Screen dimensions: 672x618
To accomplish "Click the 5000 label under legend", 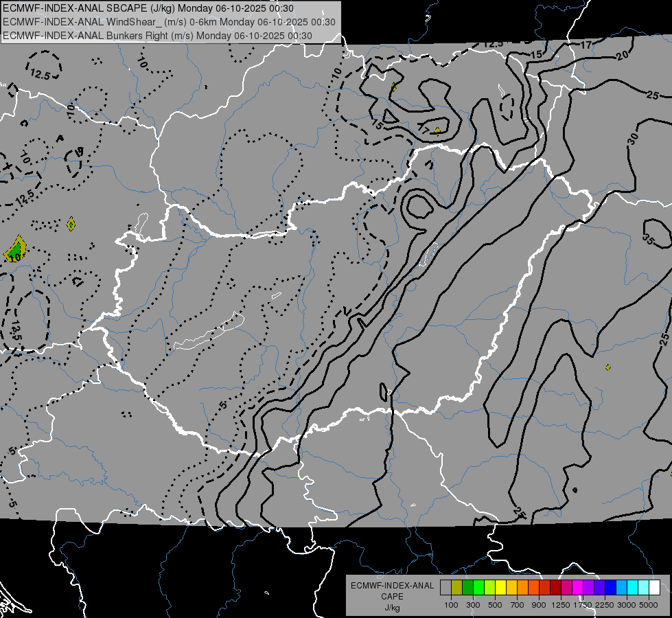I will pos(649,605).
